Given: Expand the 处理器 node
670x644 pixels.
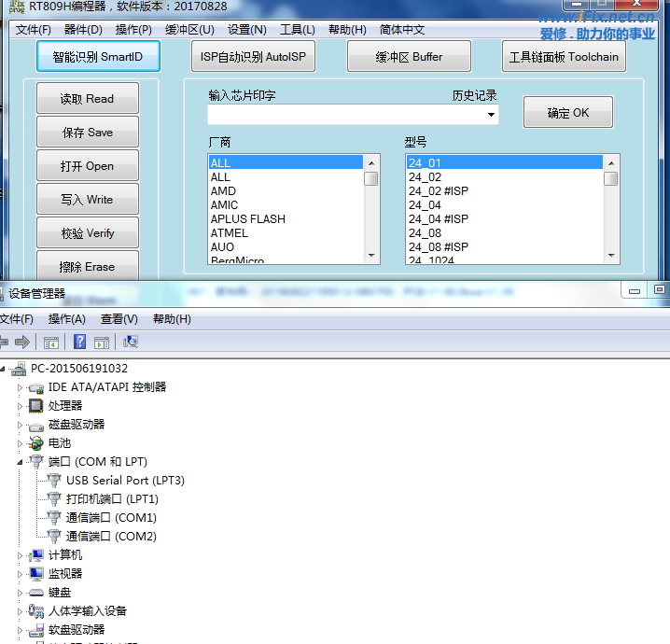Looking at the screenshot, I should coord(20,406).
